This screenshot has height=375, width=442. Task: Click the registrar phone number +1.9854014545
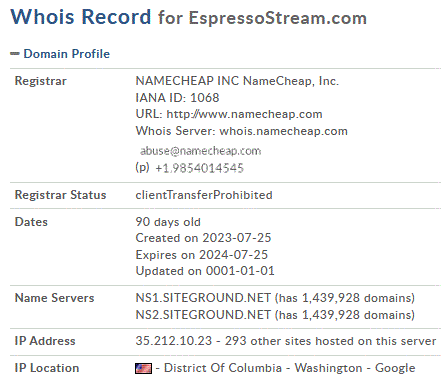(199, 168)
